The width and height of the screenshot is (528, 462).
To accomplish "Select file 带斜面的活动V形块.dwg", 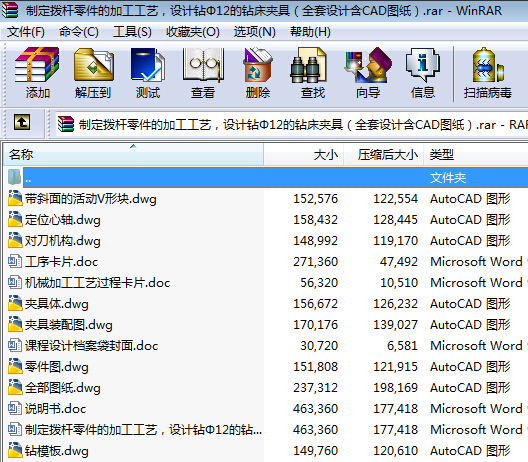I will click(x=91, y=199).
